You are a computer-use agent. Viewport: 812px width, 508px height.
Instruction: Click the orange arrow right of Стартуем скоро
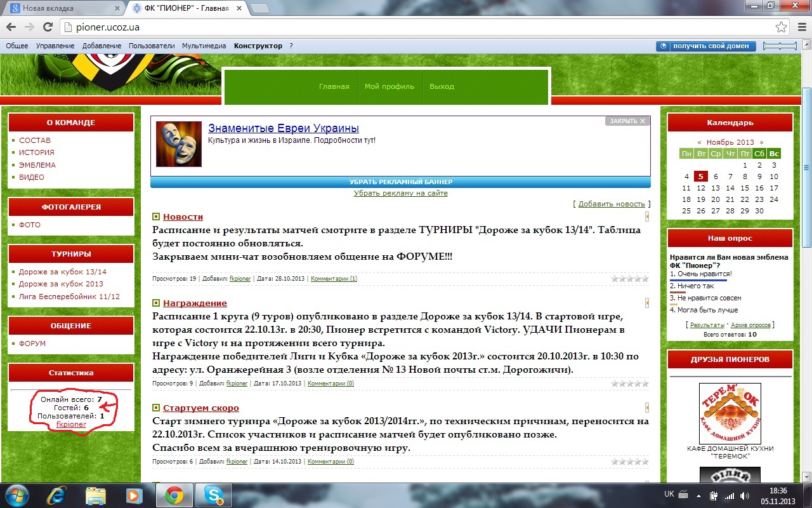tap(647, 408)
